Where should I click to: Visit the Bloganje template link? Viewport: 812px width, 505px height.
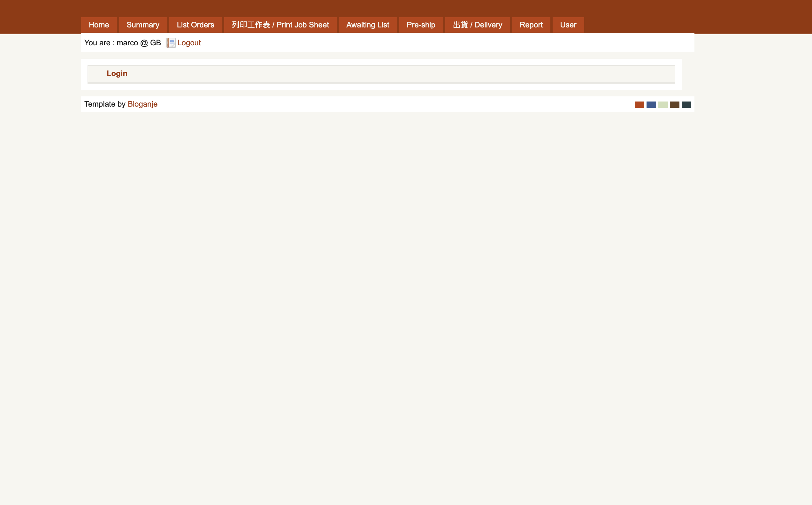142,104
